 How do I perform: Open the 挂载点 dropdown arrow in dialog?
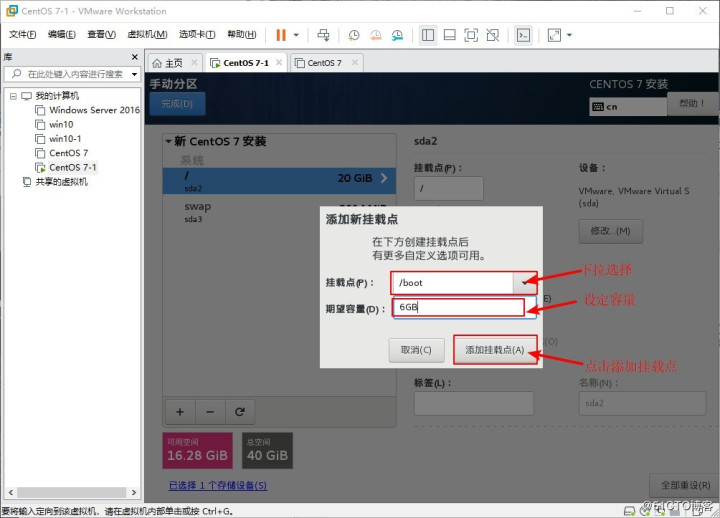point(524,283)
